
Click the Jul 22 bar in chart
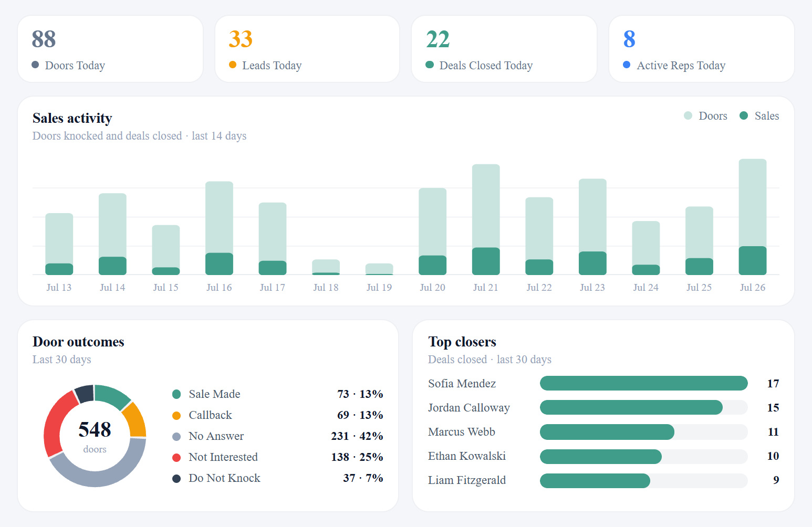coord(539,236)
